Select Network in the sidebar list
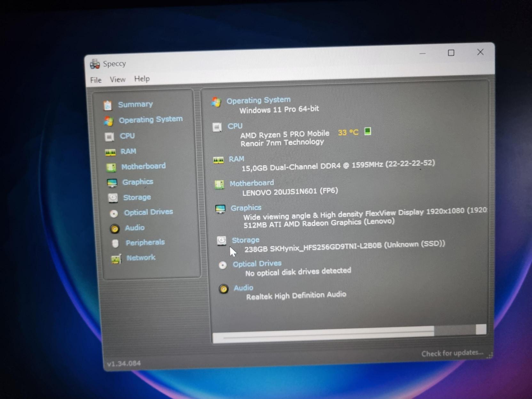 [141, 258]
